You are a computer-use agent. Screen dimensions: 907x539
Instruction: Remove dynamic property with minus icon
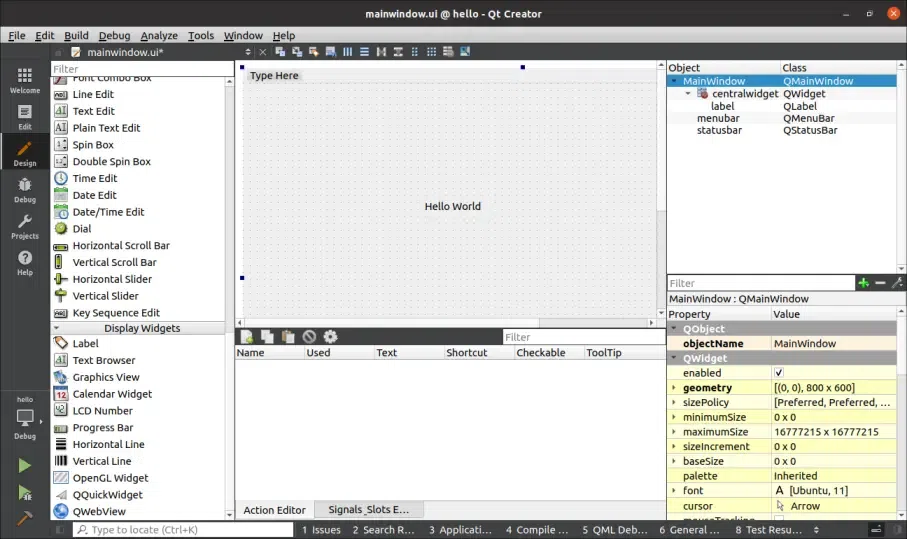[x=880, y=283]
